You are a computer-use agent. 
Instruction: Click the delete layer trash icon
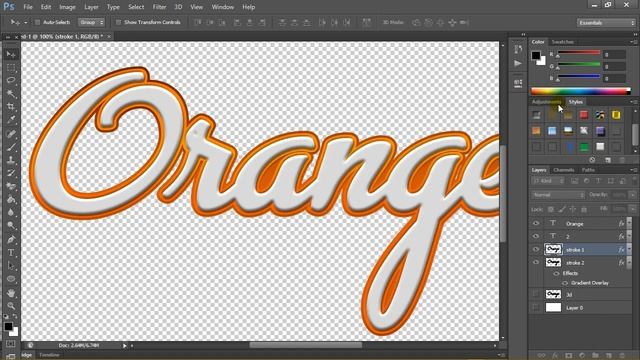pyautogui.click(x=622, y=356)
